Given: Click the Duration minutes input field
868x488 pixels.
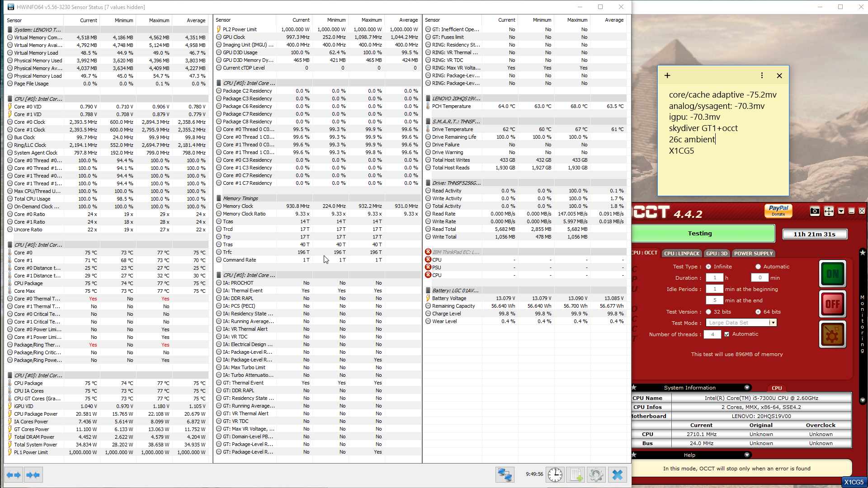Looking at the screenshot, I should point(760,278).
